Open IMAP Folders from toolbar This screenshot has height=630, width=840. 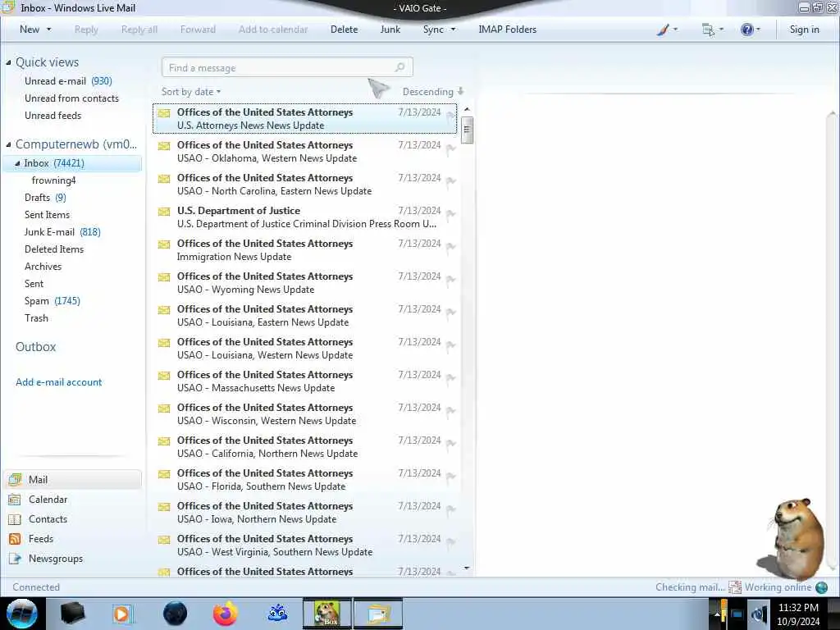[507, 30]
